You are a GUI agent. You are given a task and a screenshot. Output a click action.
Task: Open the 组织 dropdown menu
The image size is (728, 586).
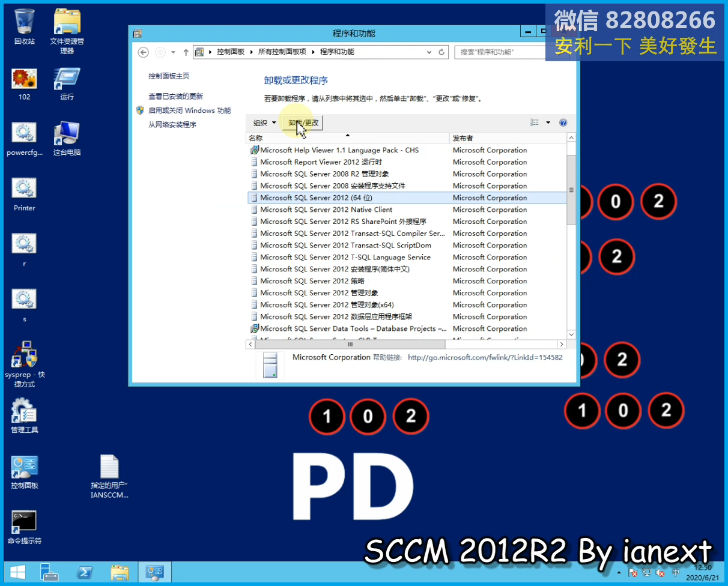tap(264, 123)
